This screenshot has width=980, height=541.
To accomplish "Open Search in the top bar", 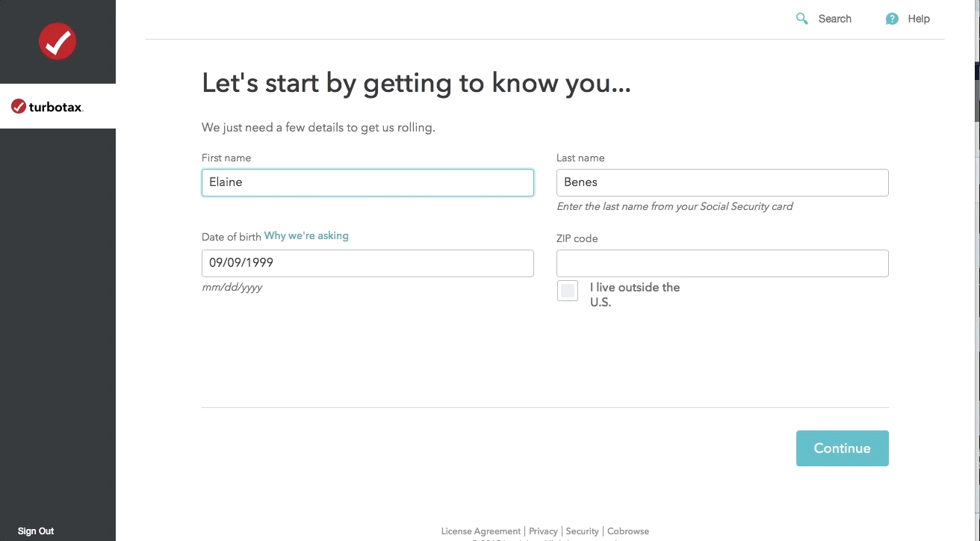I will pyautogui.click(x=834, y=19).
